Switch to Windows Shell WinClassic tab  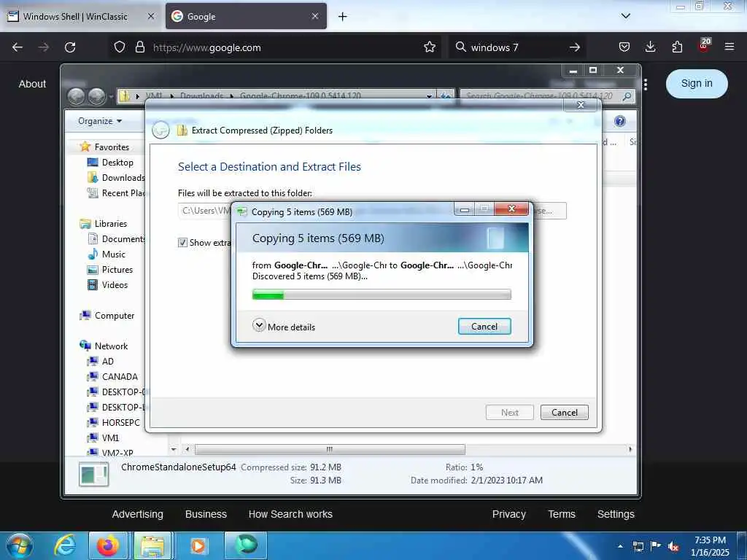click(75, 16)
